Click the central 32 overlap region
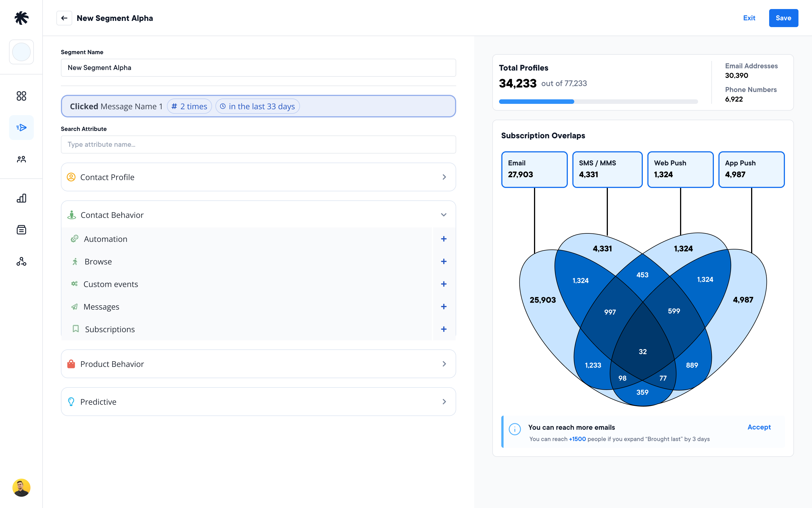 tap(643, 351)
